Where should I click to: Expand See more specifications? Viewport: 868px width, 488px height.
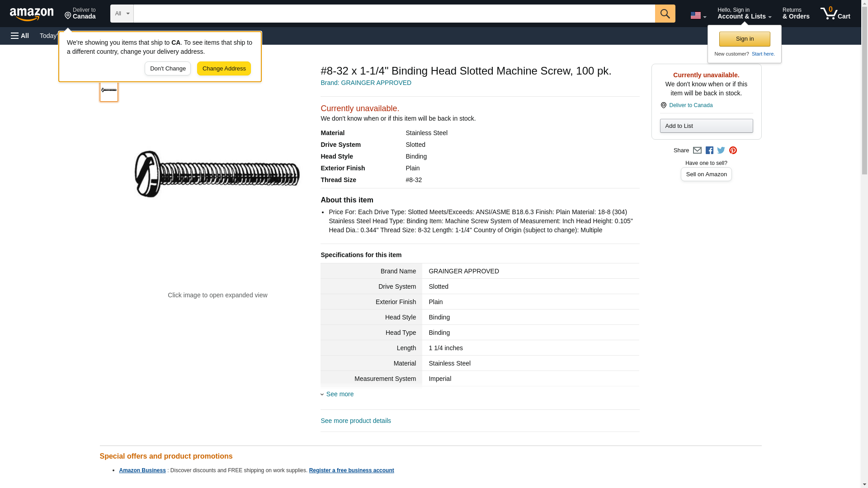(x=339, y=394)
